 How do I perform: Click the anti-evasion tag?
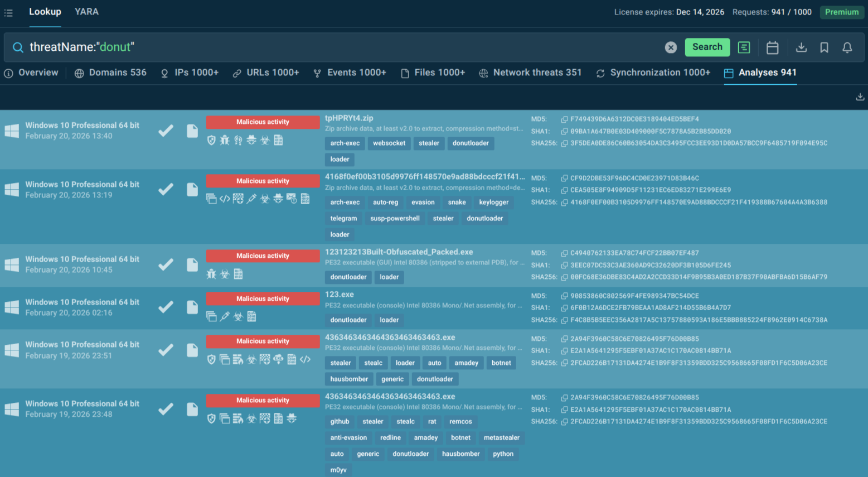pyautogui.click(x=348, y=438)
